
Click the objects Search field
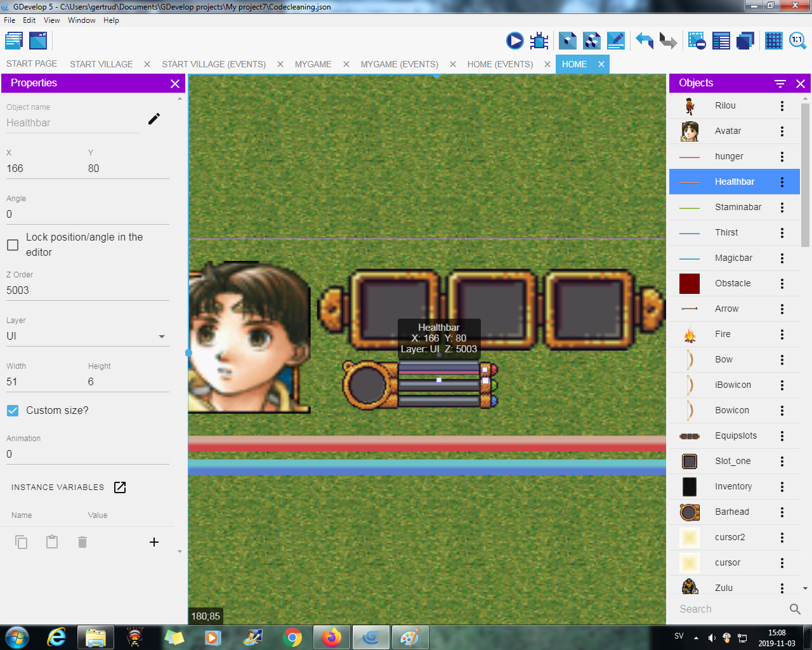click(730, 609)
